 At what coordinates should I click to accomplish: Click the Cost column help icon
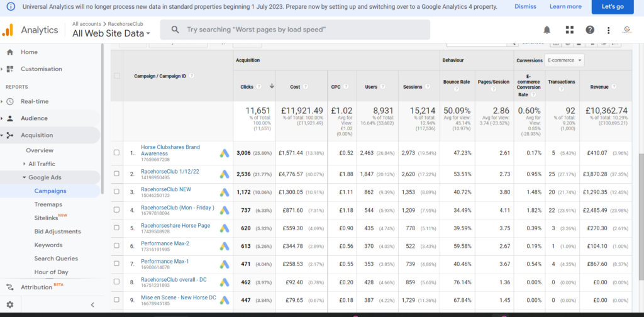click(x=306, y=87)
